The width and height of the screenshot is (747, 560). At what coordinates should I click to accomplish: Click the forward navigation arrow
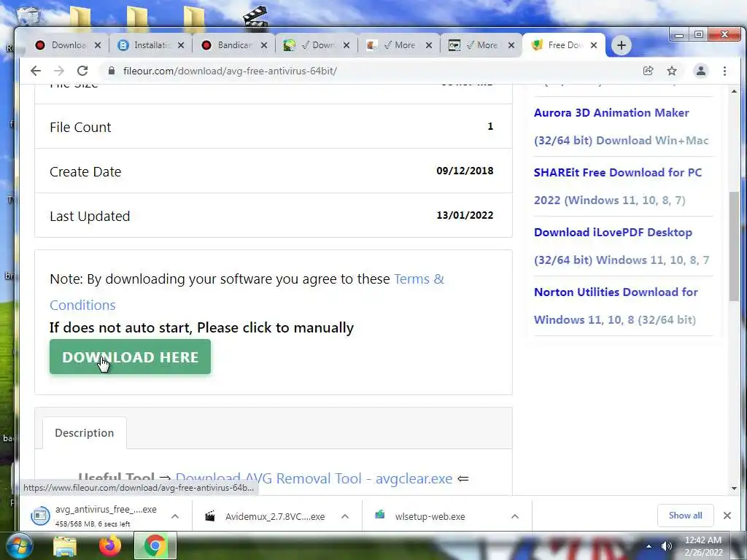click(x=59, y=71)
